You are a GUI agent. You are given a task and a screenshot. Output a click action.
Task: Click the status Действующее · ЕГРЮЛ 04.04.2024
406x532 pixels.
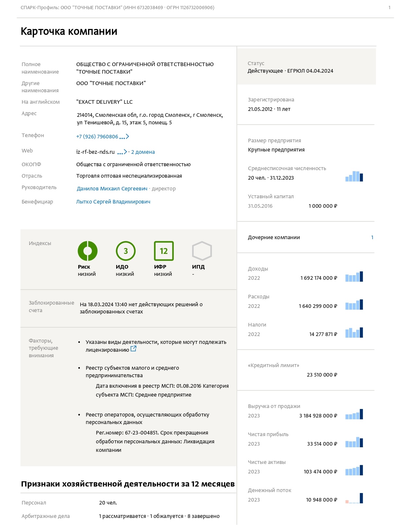tap(291, 71)
